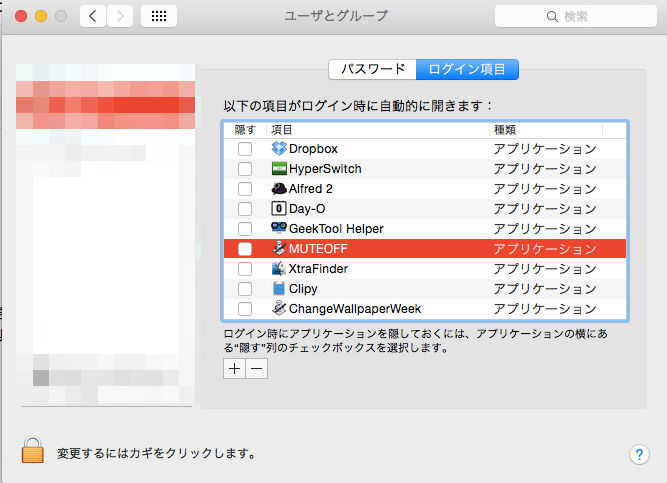Click the MUTEOFF Automator icon
The height and width of the screenshot is (483, 667).
(279, 248)
